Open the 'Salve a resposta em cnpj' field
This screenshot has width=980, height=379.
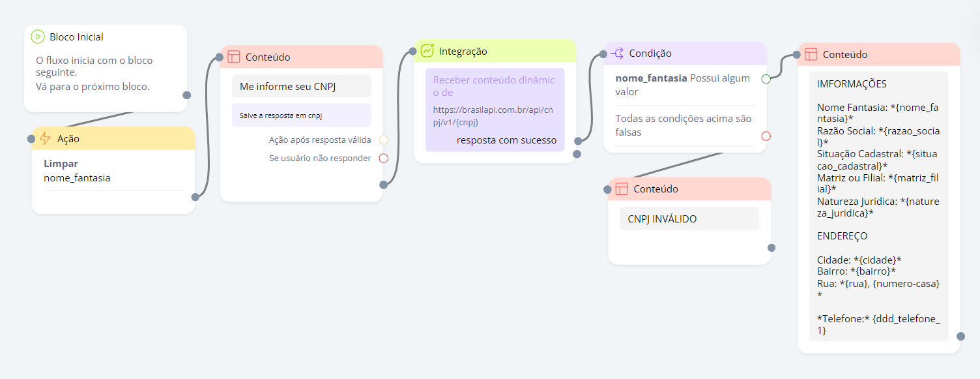pos(302,115)
